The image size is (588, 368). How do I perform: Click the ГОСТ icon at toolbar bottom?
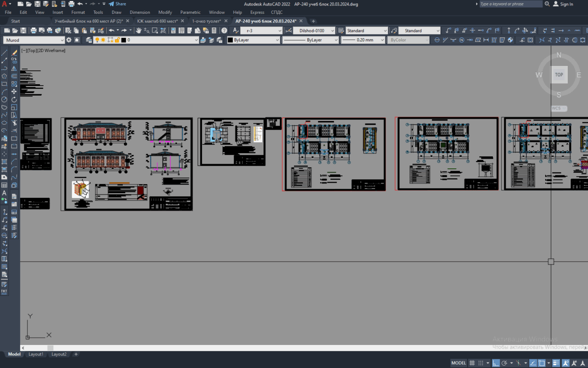coord(4,291)
